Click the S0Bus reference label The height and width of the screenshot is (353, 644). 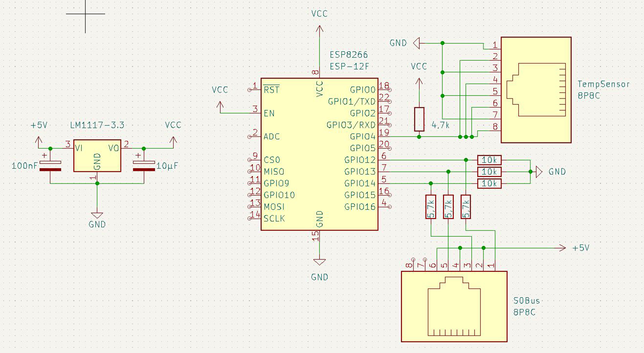click(x=526, y=301)
